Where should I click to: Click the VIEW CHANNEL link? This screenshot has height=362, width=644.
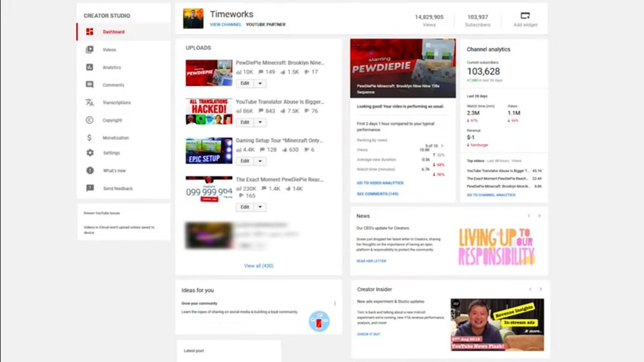(x=225, y=25)
